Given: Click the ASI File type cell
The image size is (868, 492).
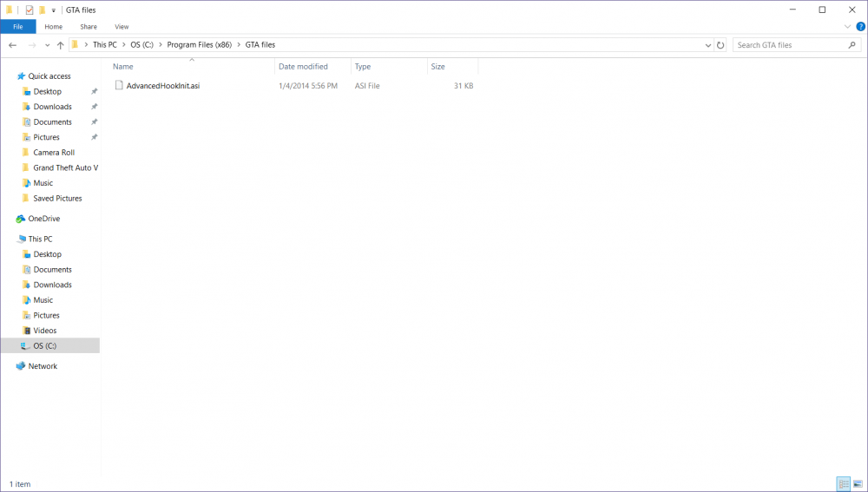Looking at the screenshot, I should click(367, 86).
